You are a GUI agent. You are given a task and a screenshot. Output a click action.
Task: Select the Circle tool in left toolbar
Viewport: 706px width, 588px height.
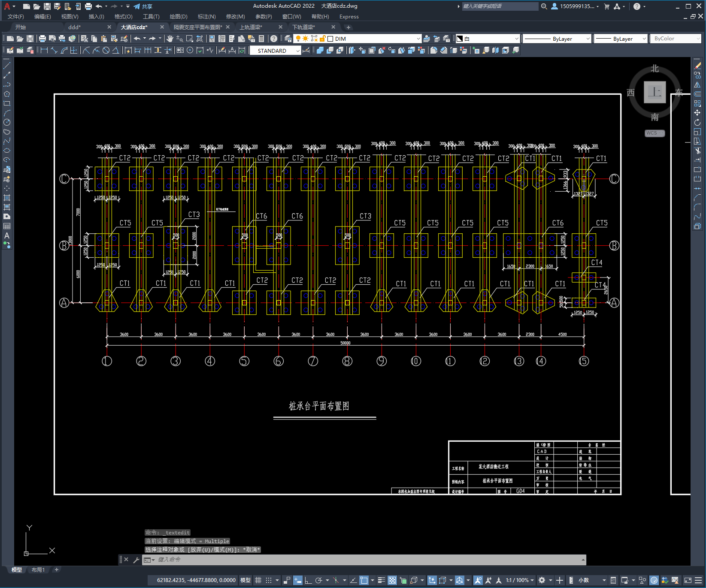[7, 122]
